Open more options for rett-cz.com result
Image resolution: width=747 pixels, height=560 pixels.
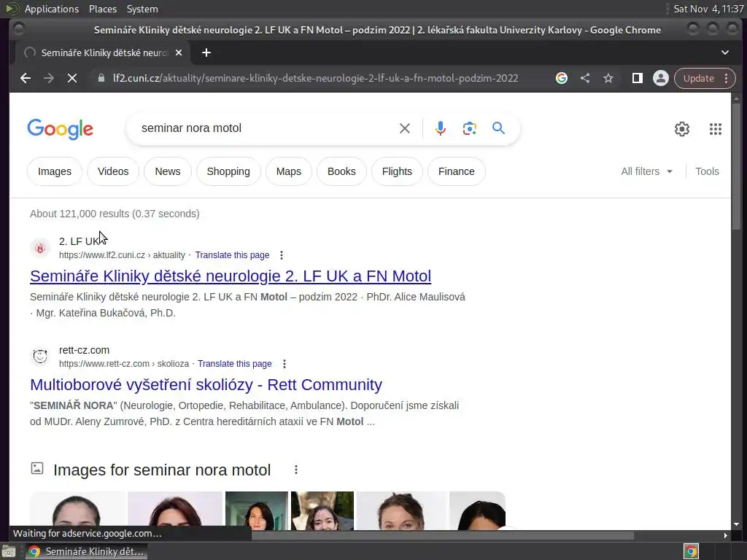(x=285, y=364)
